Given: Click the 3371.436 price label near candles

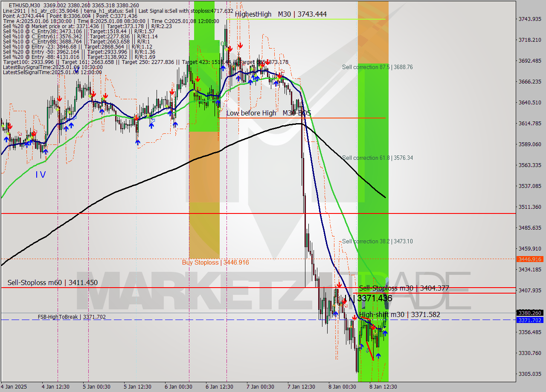Looking at the screenshot, I should click(x=375, y=298).
